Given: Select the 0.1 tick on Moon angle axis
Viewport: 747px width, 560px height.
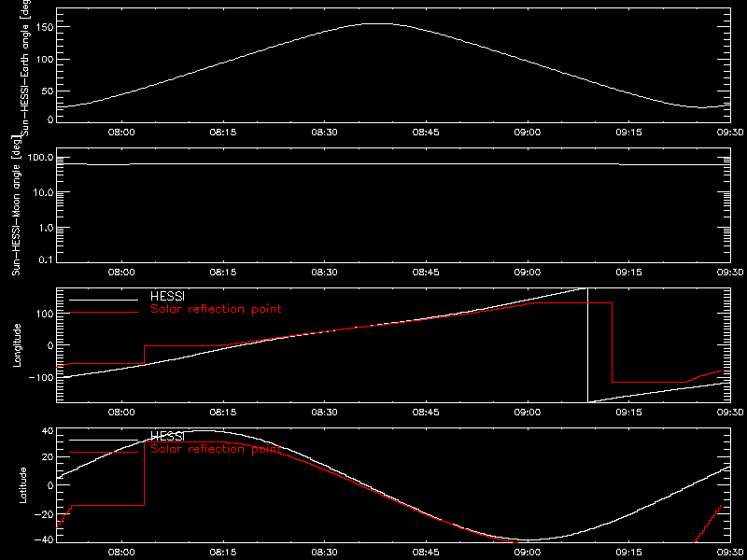Looking at the screenshot, I should click(x=45, y=260).
